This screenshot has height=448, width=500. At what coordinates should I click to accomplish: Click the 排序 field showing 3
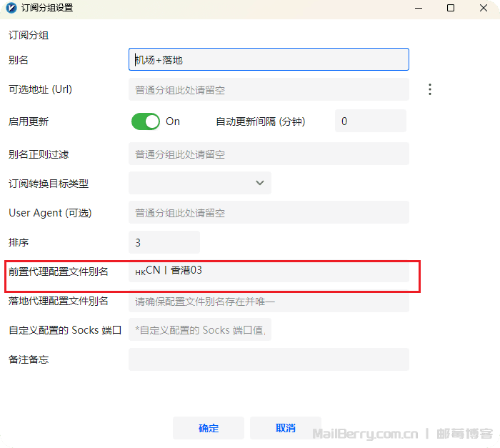tap(164, 242)
